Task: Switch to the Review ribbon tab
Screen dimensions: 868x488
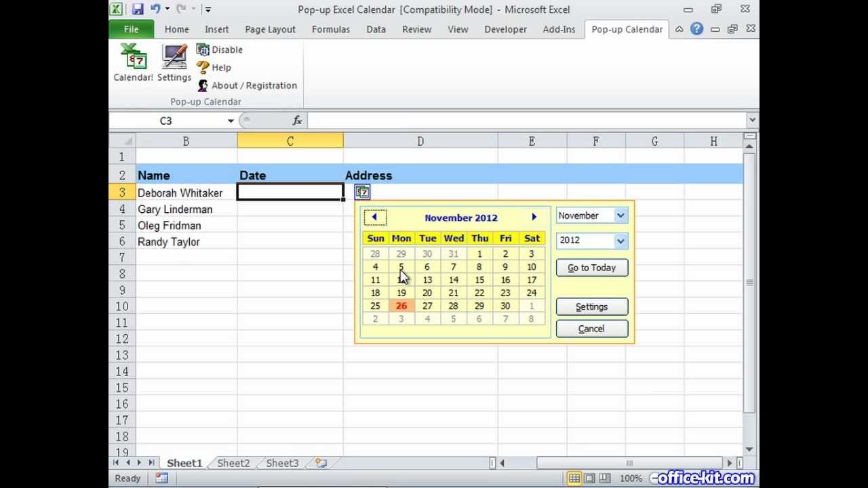Action: (416, 29)
